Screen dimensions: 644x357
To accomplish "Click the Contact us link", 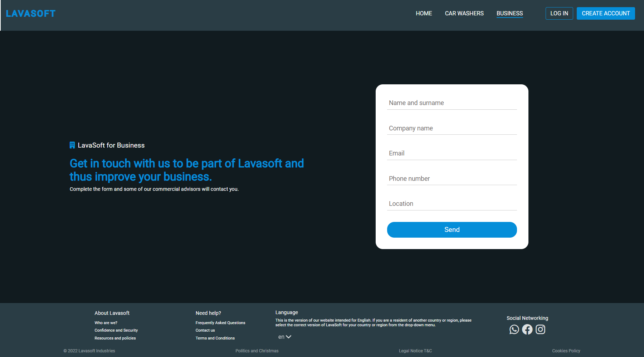I will click(205, 330).
